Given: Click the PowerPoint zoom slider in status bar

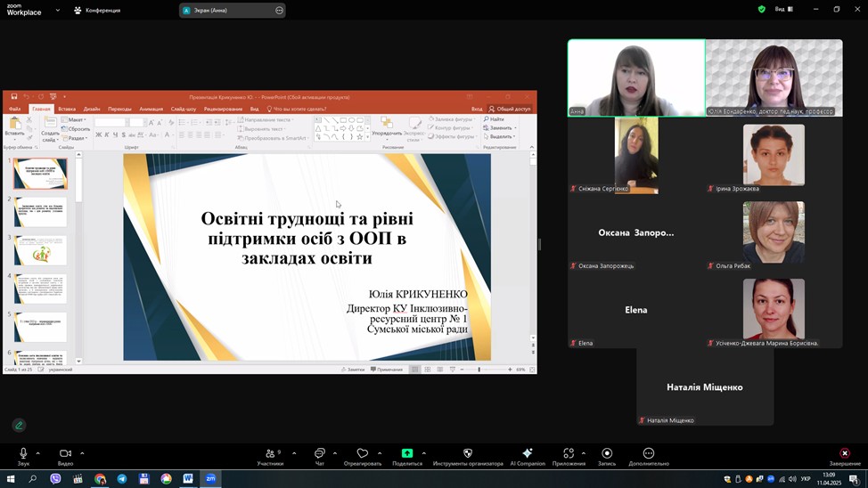Looking at the screenshot, I should pyautogui.click(x=479, y=370).
